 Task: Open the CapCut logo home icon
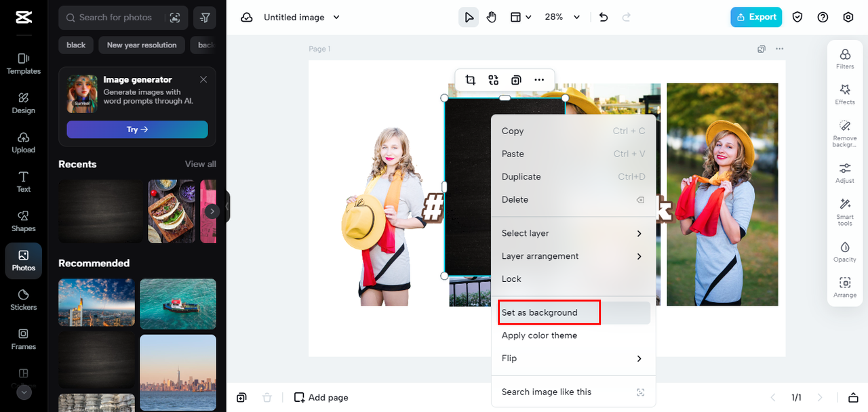pos(24,18)
